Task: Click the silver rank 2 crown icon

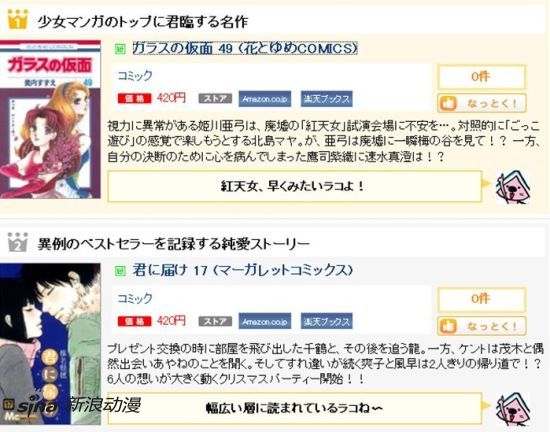Action: [x=17, y=242]
